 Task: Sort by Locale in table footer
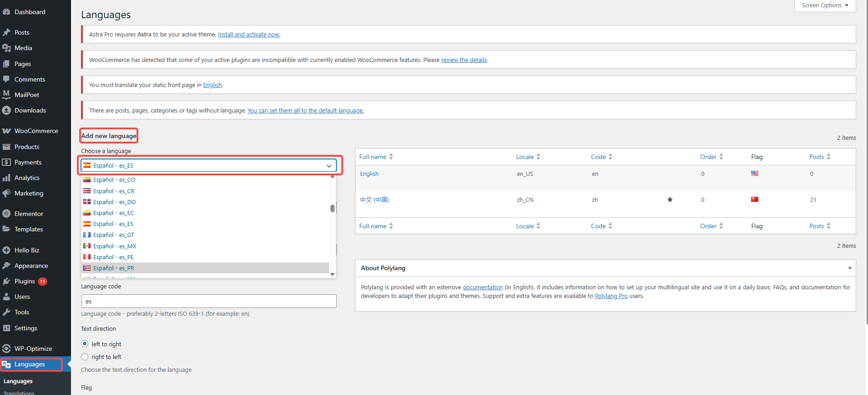(528, 226)
